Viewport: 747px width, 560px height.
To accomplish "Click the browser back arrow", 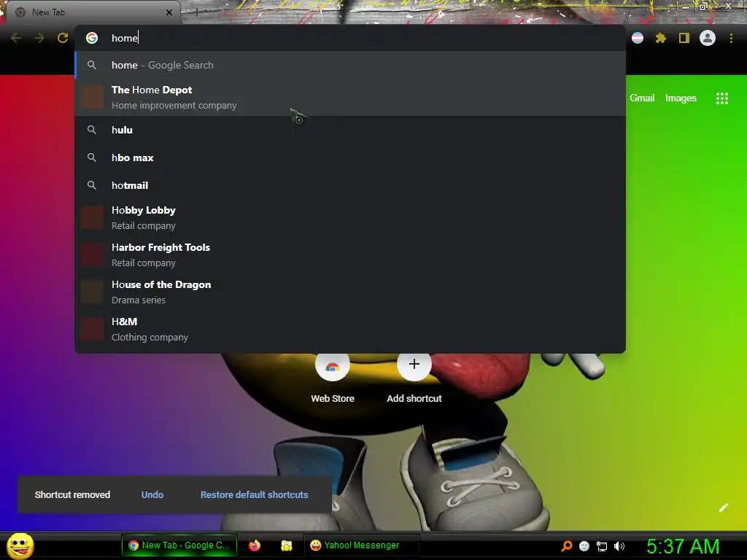I will point(16,38).
